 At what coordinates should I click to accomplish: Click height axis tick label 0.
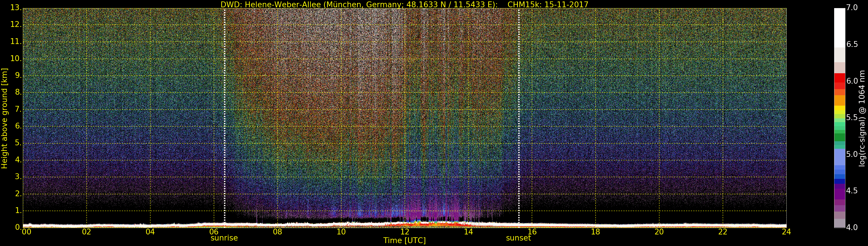[x=18, y=227]
